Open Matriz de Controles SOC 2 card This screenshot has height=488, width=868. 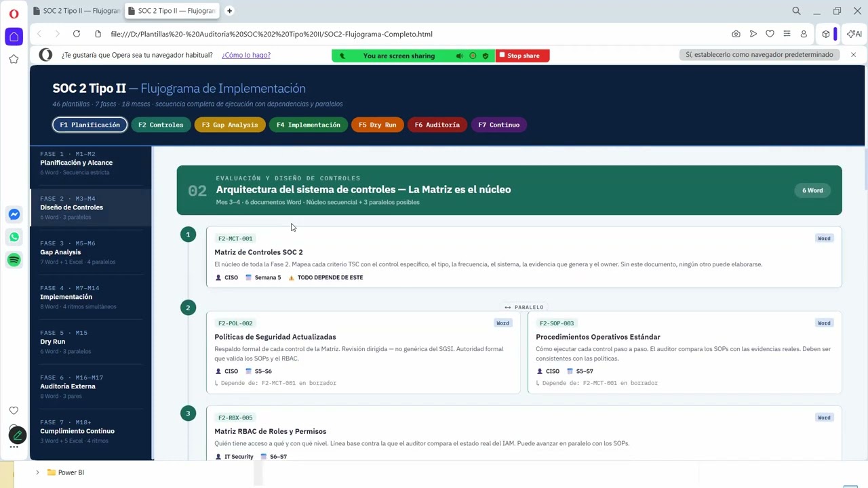tap(524, 257)
